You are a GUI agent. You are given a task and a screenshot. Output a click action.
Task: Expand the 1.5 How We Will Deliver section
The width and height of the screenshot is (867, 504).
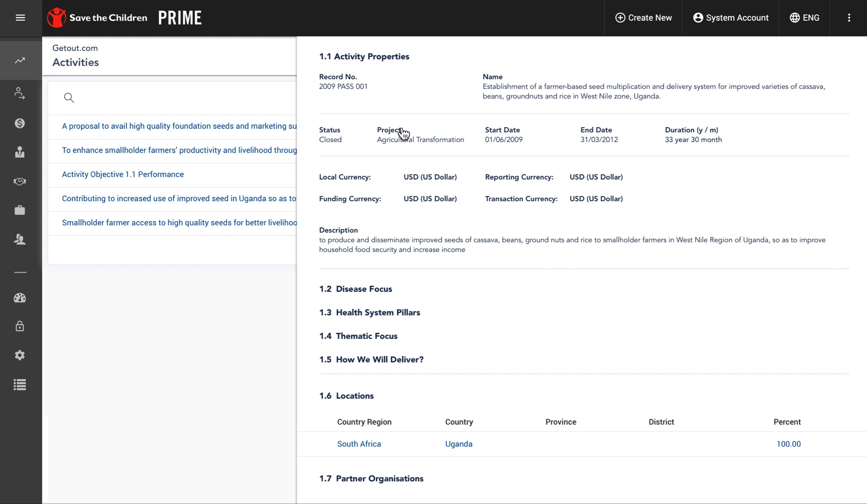point(371,359)
